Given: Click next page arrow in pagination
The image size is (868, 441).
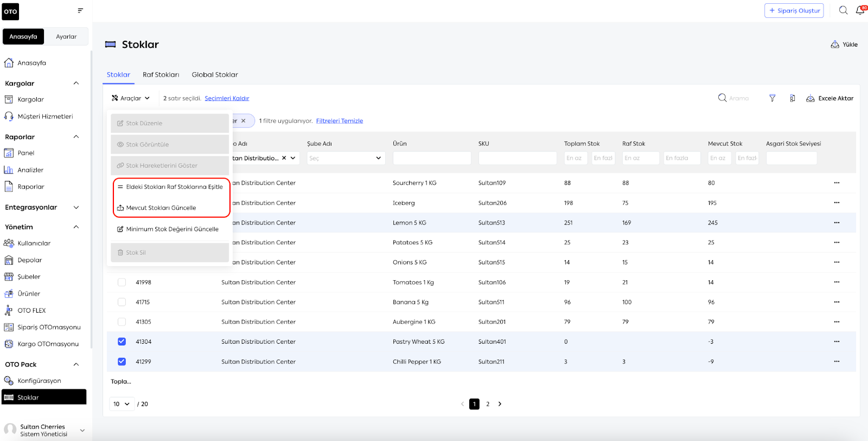Looking at the screenshot, I should (x=500, y=404).
